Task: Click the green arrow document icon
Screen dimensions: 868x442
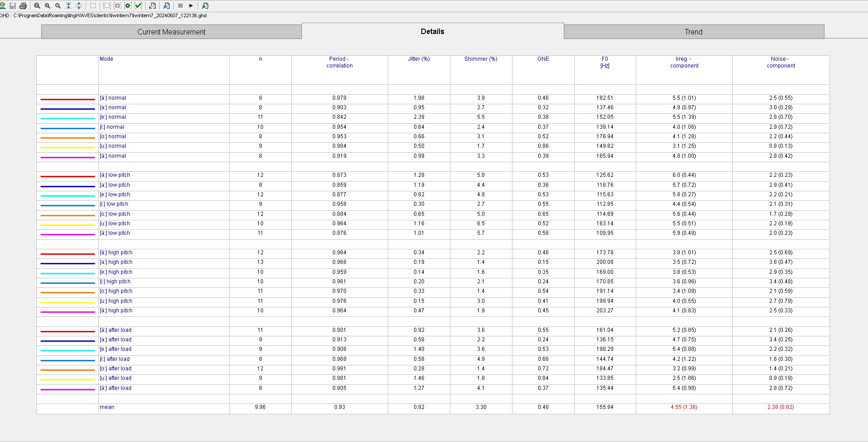Action: (205, 6)
